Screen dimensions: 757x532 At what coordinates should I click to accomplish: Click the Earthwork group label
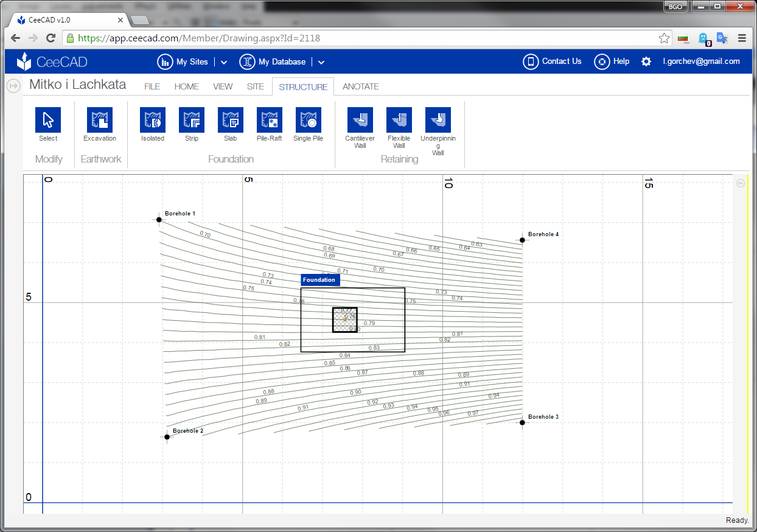coord(101,159)
